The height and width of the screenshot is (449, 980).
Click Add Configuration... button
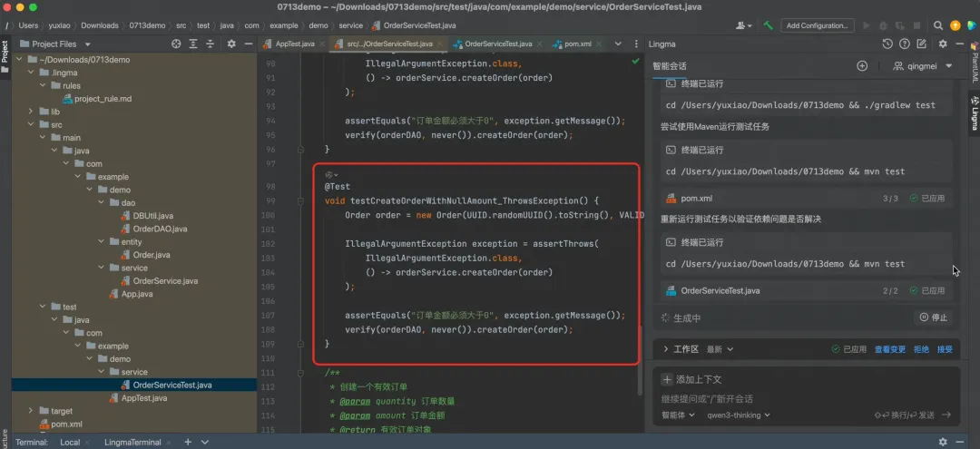818,25
